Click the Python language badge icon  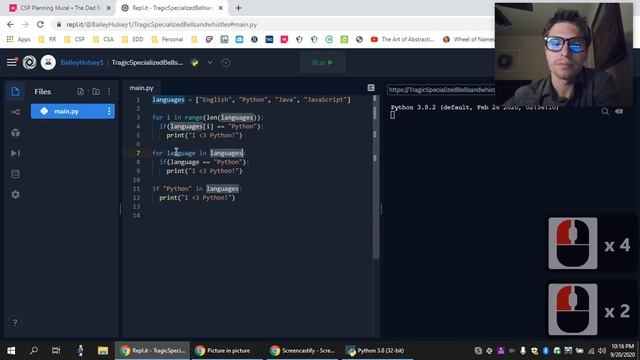point(195,62)
